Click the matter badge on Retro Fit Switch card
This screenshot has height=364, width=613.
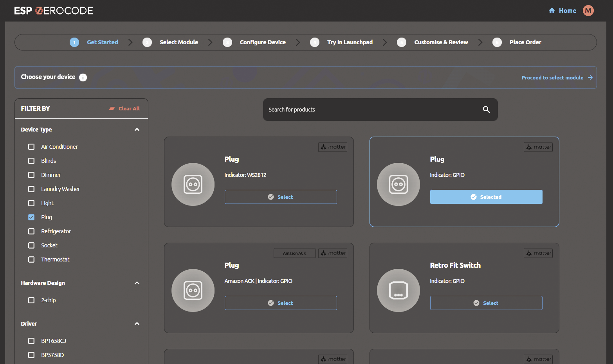(x=538, y=253)
